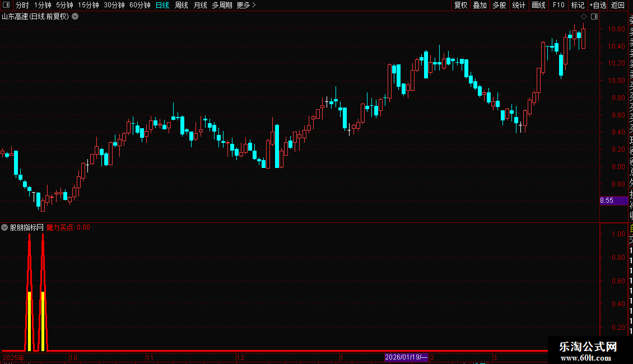Click the 复权 adjustment button
Viewport: 633px width, 364px height.
[460, 5]
